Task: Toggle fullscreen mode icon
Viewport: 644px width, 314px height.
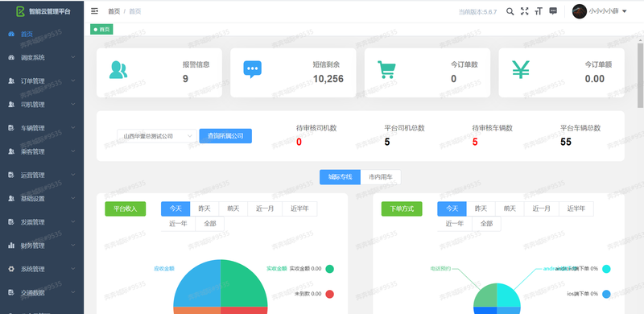Action: 525,11
